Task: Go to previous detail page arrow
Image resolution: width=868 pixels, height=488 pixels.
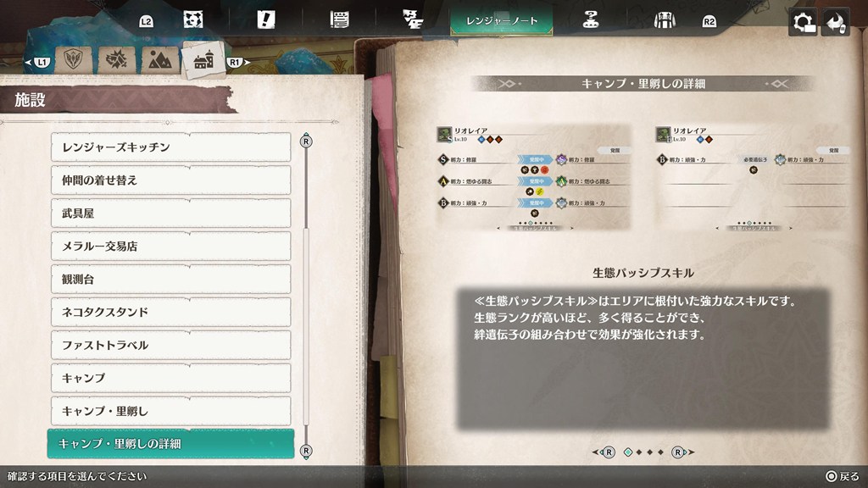Action: (x=604, y=452)
